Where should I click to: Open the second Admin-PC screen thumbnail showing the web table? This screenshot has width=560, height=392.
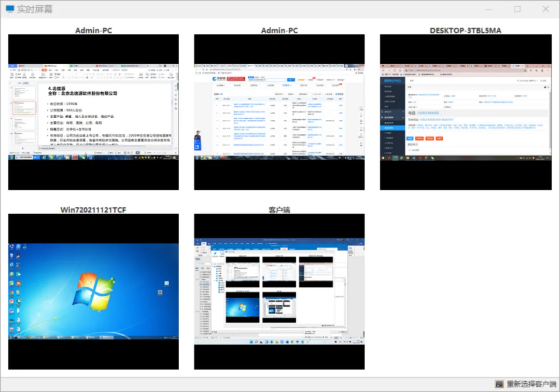point(279,112)
